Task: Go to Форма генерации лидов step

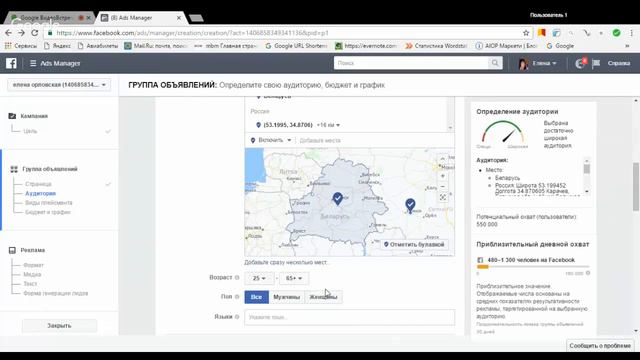Action: click(56, 293)
